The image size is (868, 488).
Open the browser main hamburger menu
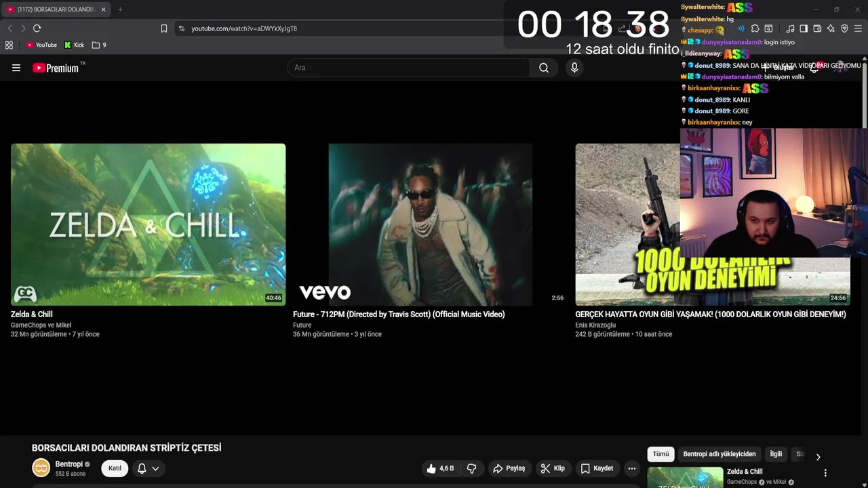(x=858, y=28)
